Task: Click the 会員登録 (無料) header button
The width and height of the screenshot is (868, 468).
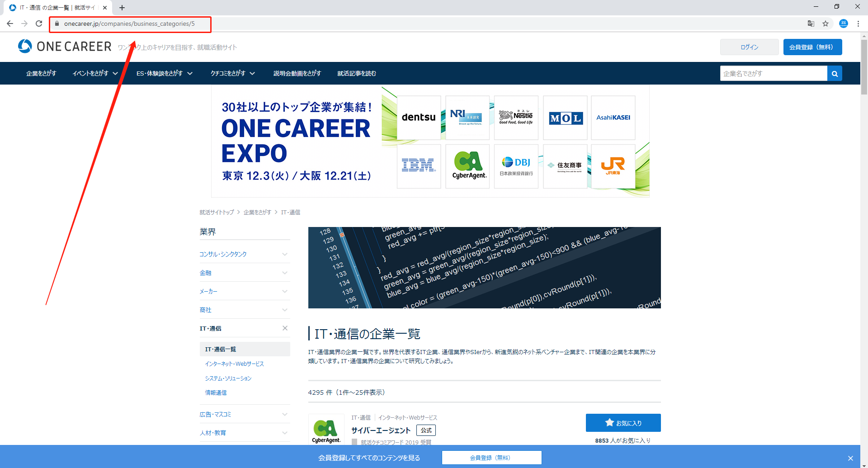Action: tap(812, 47)
